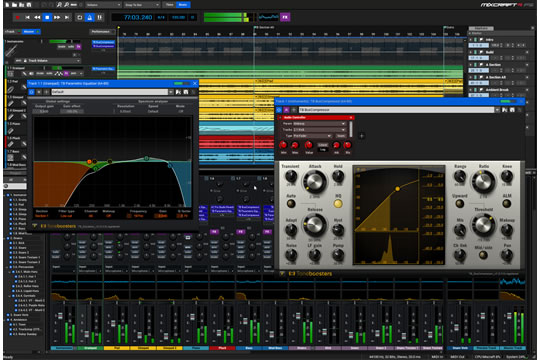This screenshot has width=540, height=360.
Task: Click the Low-cut filter type value
Action: click(66, 216)
